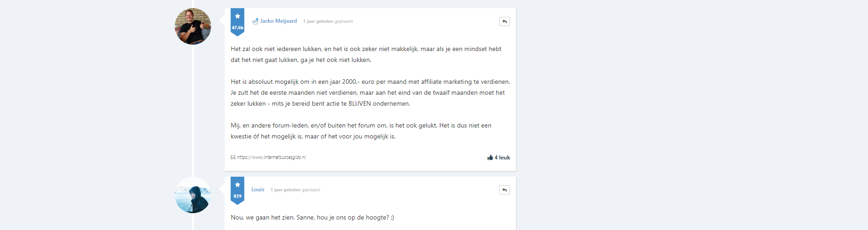Click the timestamp on Jacko Meijaard's post
This screenshot has height=230, width=868.
[318, 21]
